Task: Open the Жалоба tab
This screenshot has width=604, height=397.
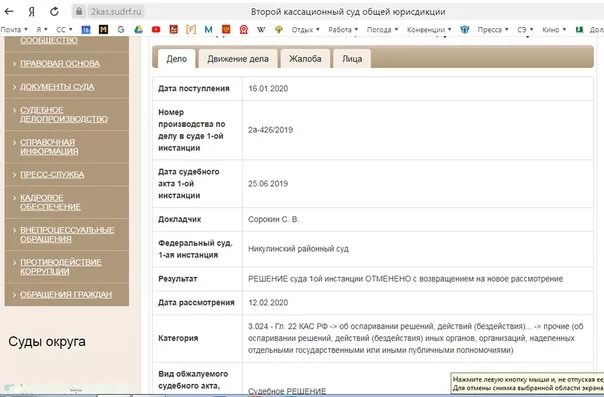Action: [305, 59]
